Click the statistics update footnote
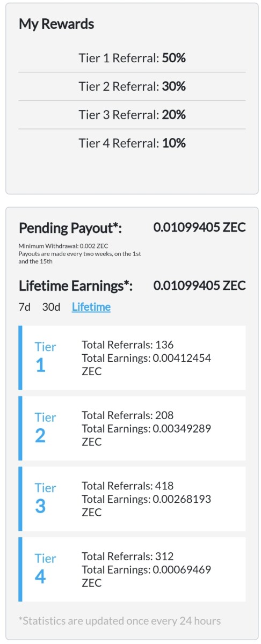This screenshot has width=261, height=644. [x=120, y=621]
